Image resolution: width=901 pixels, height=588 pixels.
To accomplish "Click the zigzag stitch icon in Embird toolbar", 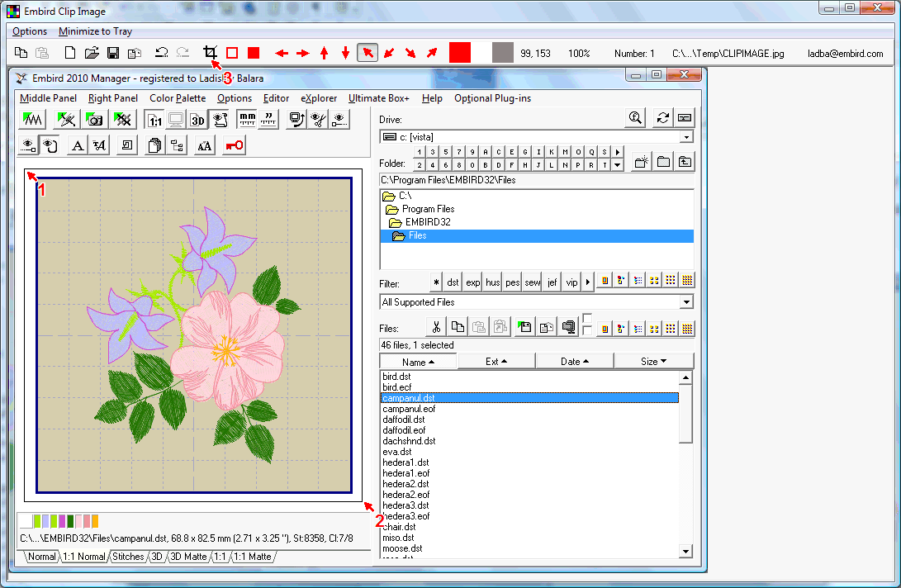I will [31, 120].
